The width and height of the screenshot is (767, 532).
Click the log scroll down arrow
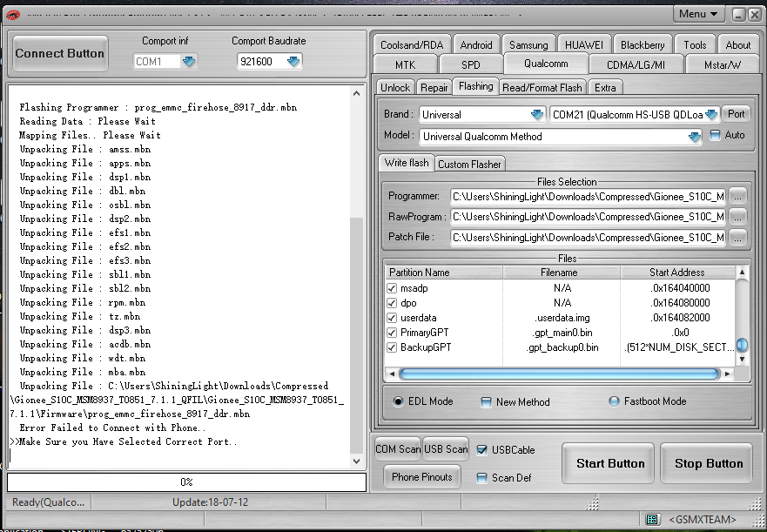[356, 461]
